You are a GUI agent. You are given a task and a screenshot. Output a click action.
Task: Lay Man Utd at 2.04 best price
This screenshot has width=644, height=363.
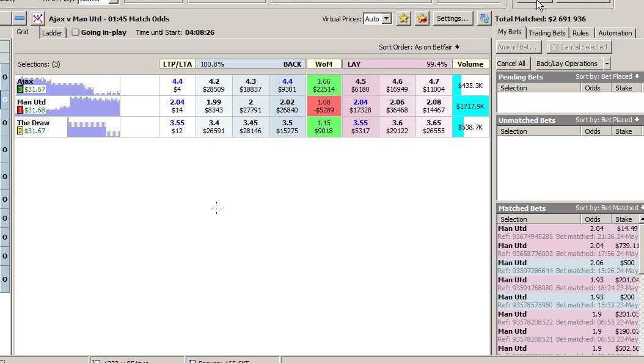(x=360, y=106)
